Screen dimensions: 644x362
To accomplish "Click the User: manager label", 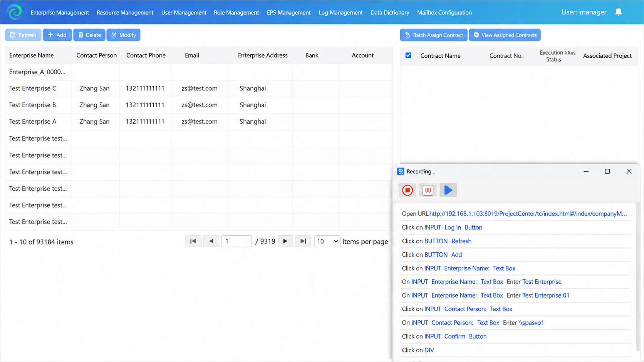I will pyautogui.click(x=584, y=12).
